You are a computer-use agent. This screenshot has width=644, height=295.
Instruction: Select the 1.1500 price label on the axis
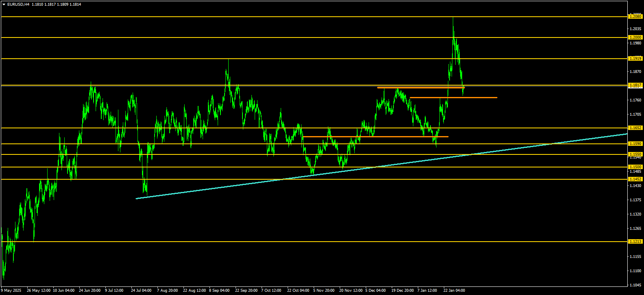coord(635,167)
